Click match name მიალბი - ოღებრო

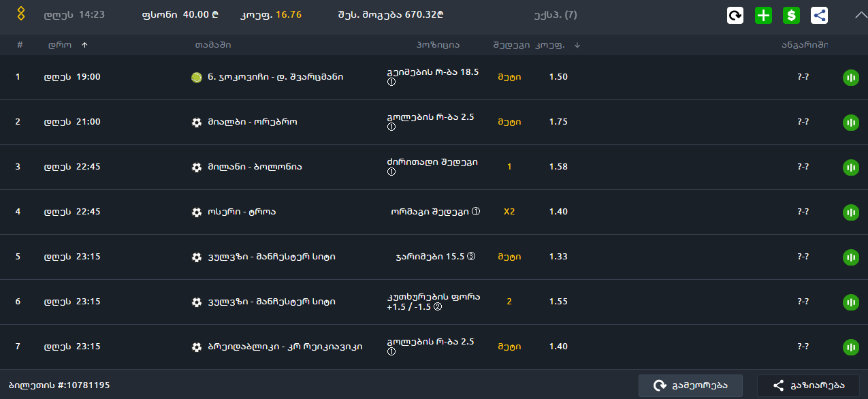coord(253,122)
